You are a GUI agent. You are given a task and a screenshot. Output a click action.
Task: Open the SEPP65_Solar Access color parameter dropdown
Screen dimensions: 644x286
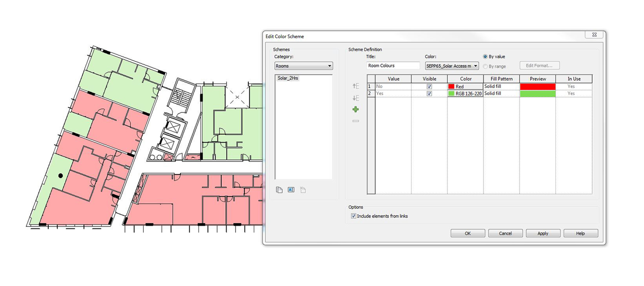click(452, 66)
